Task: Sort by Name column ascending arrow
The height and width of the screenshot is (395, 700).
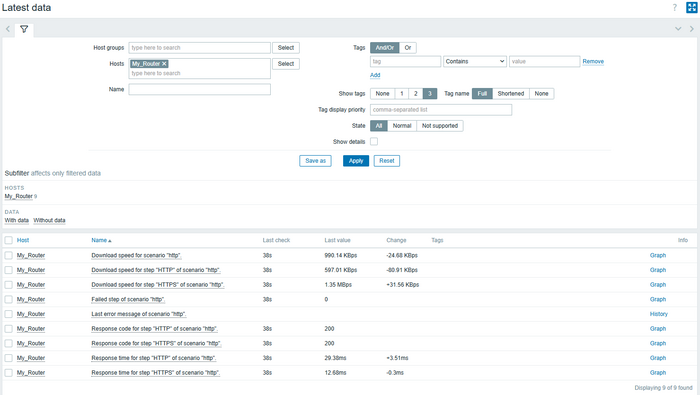Action: pyautogui.click(x=110, y=241)
